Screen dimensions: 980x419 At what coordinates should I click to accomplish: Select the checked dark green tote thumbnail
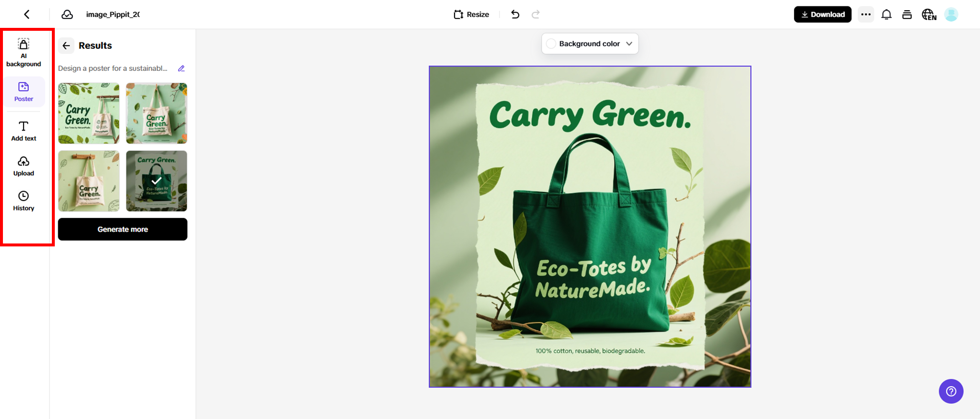[x=157, y=181]
